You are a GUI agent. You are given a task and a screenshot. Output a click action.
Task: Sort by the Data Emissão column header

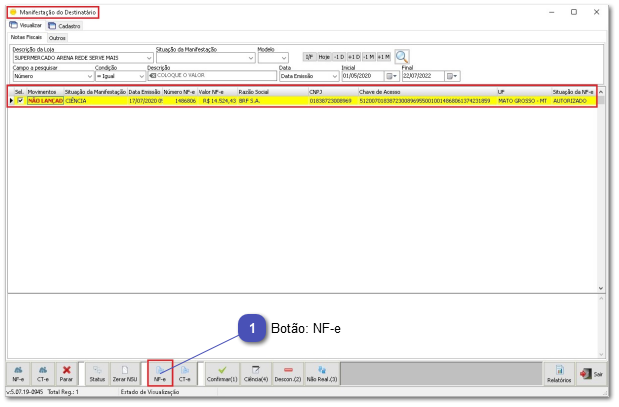(144, 92)
